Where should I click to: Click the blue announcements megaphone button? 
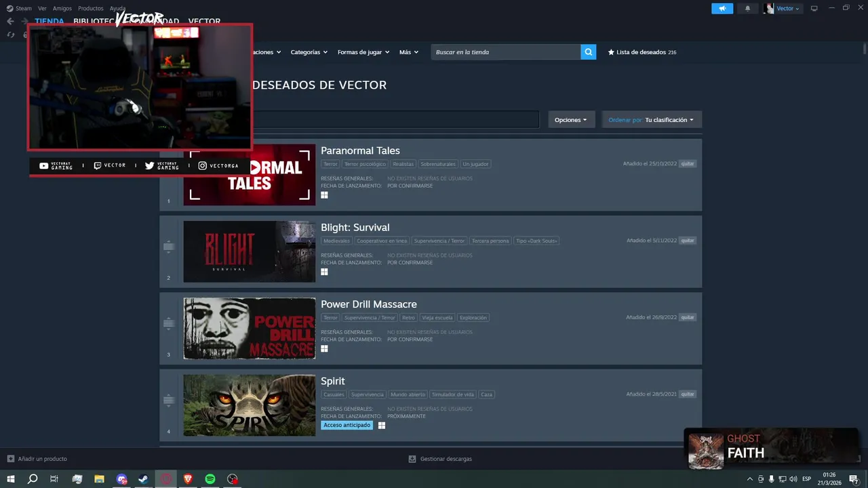722,8
